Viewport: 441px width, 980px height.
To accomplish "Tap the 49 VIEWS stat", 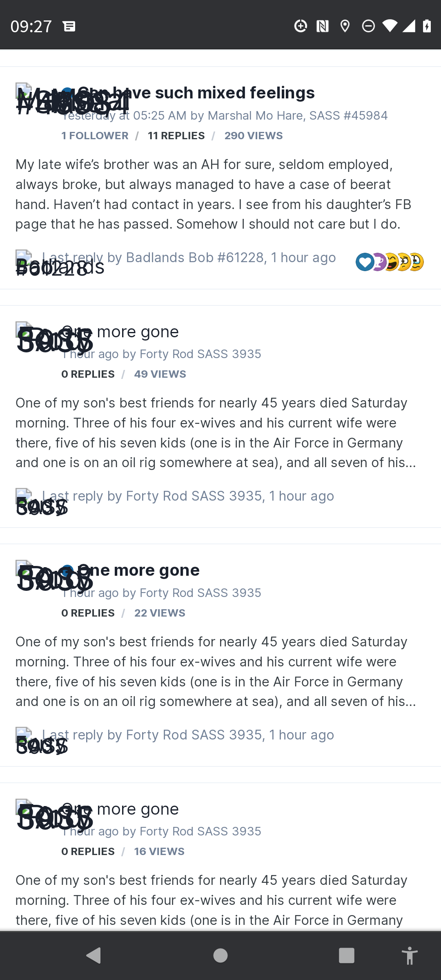I will click(160, 374).
